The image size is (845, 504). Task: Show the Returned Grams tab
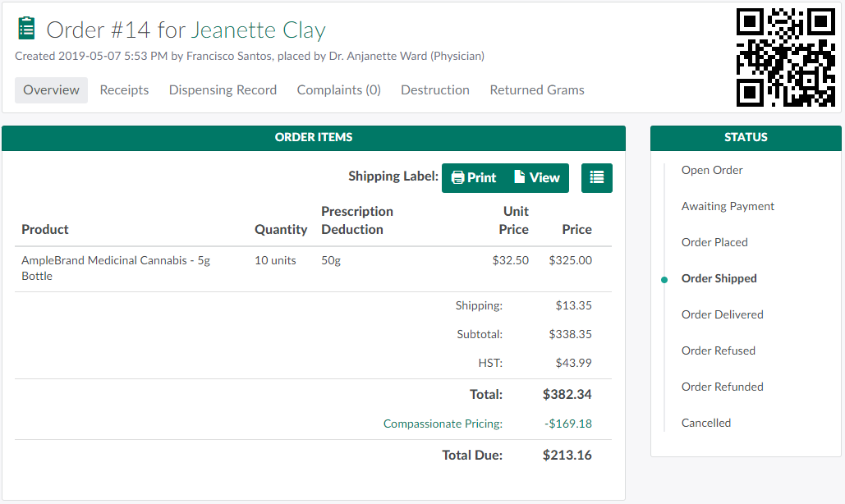tap(537, 90)
